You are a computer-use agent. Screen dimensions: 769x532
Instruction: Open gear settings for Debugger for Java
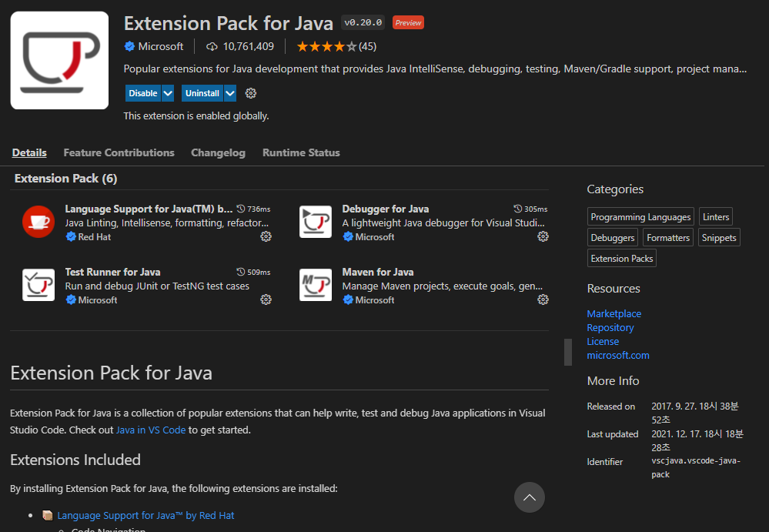[x=543, y=236]
